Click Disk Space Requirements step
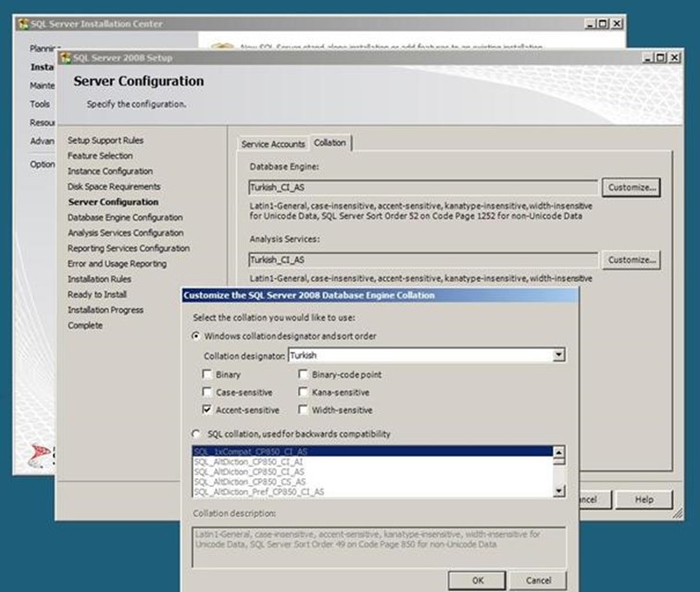 tap(114, 186)
